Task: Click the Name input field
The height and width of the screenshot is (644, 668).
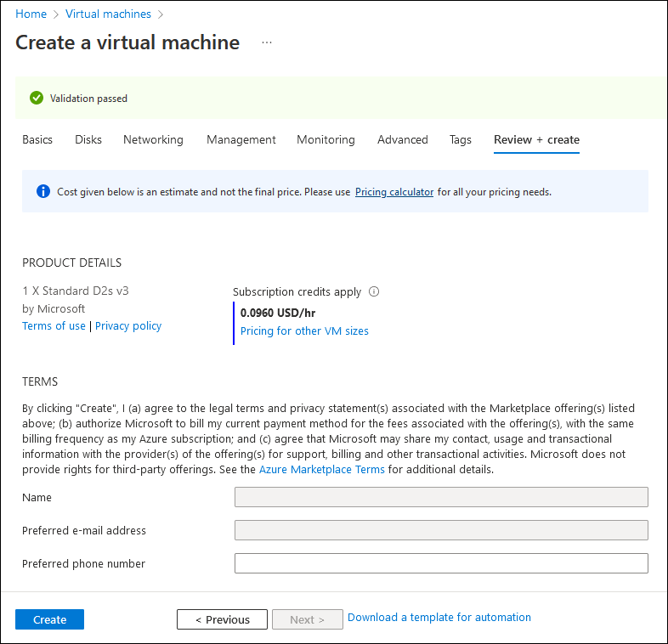Action: coord(441,497)
